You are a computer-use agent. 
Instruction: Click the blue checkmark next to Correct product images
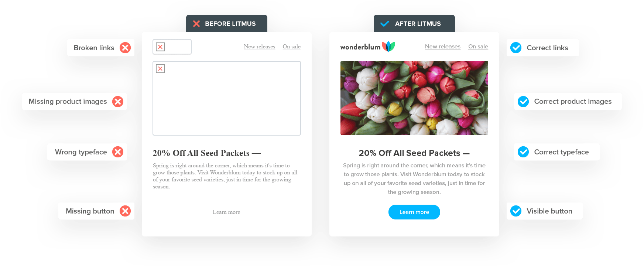pyautogui.click(x=523, y=101)
